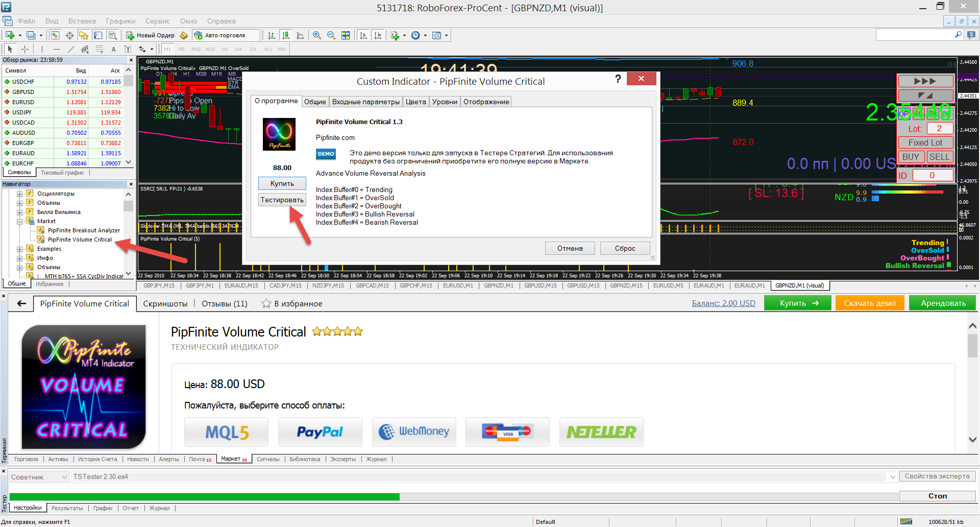
Task: Open the Templates dropdown arrow
Action: (x=446, y=35)
